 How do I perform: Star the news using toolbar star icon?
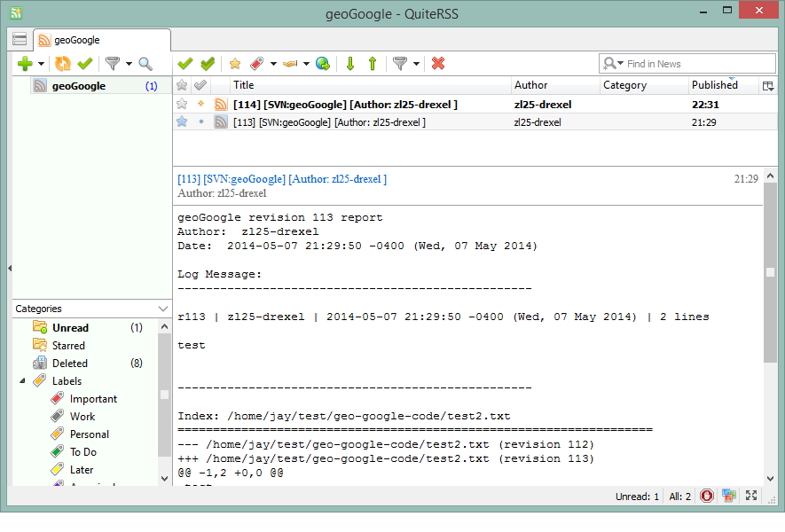[235, 64]
